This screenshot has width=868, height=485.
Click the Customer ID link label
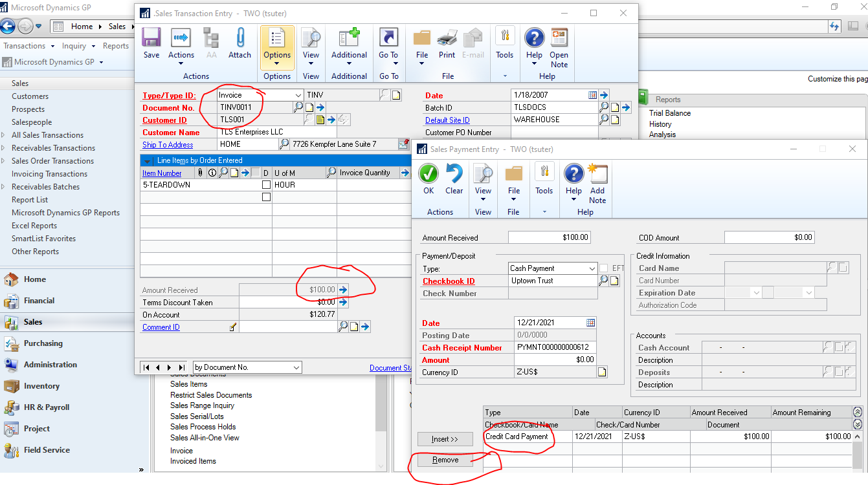[164, 120]
